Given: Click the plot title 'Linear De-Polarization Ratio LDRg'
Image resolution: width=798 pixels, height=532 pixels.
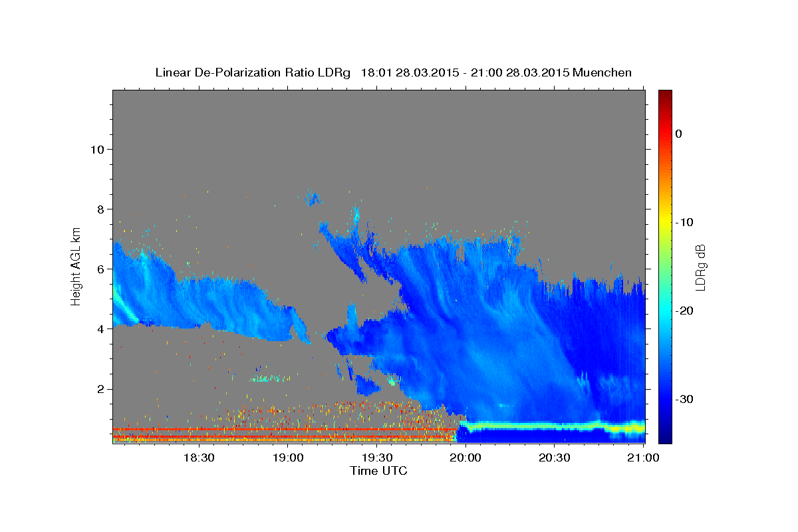Looking at the screenshot, I should tap(252, 72).
